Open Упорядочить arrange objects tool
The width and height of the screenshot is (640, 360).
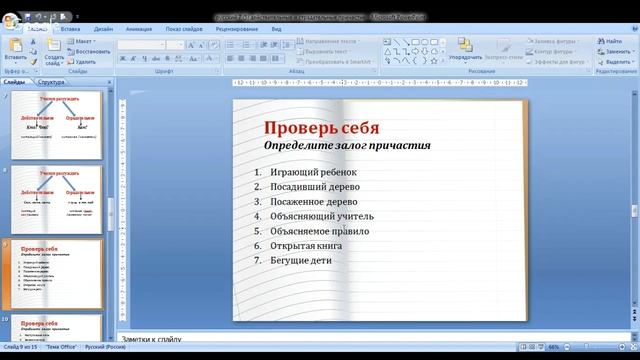click(465, 50)
